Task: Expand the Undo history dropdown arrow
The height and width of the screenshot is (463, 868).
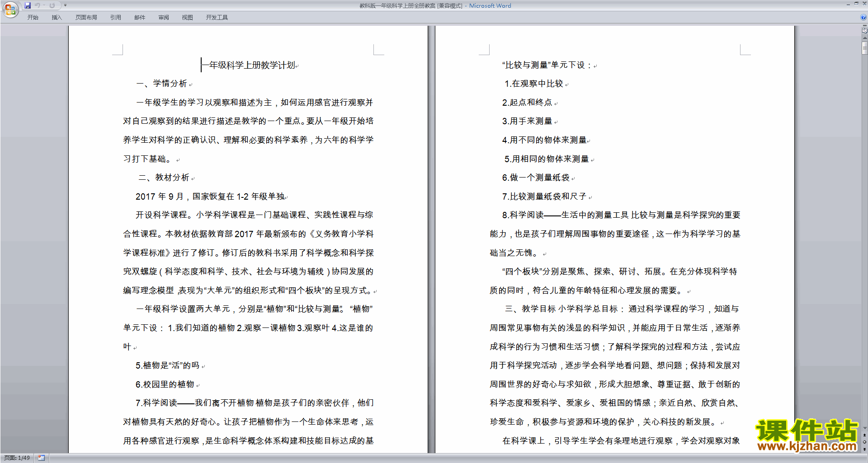Action: [x=44, y=5]
